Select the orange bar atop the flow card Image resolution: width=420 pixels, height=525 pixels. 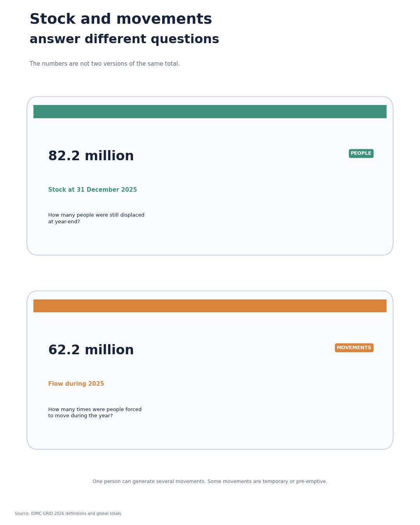[x=210, y=306]
